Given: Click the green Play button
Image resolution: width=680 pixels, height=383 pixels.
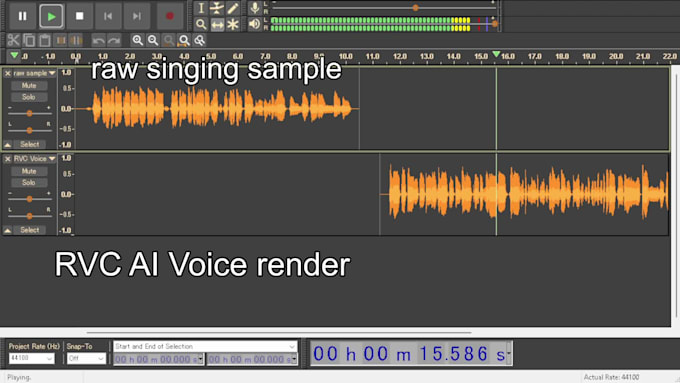Looking at the screenshot, I should [x=51, y=16].
